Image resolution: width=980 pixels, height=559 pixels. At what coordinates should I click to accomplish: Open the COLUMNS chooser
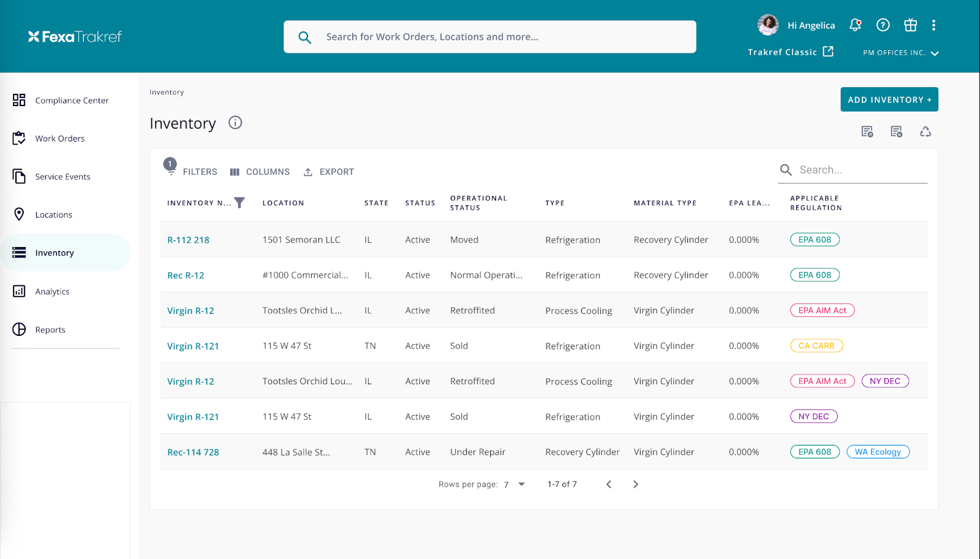tap(260, 172)
